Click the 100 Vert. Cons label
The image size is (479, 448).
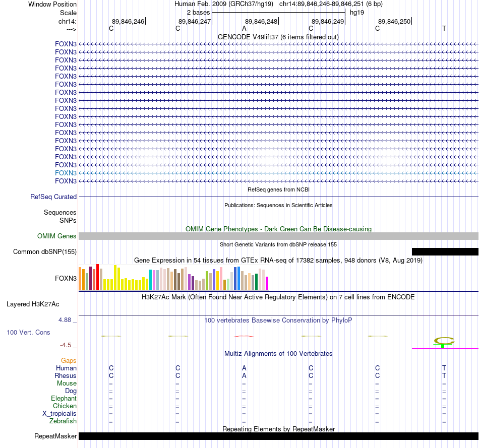coord(28,332)
